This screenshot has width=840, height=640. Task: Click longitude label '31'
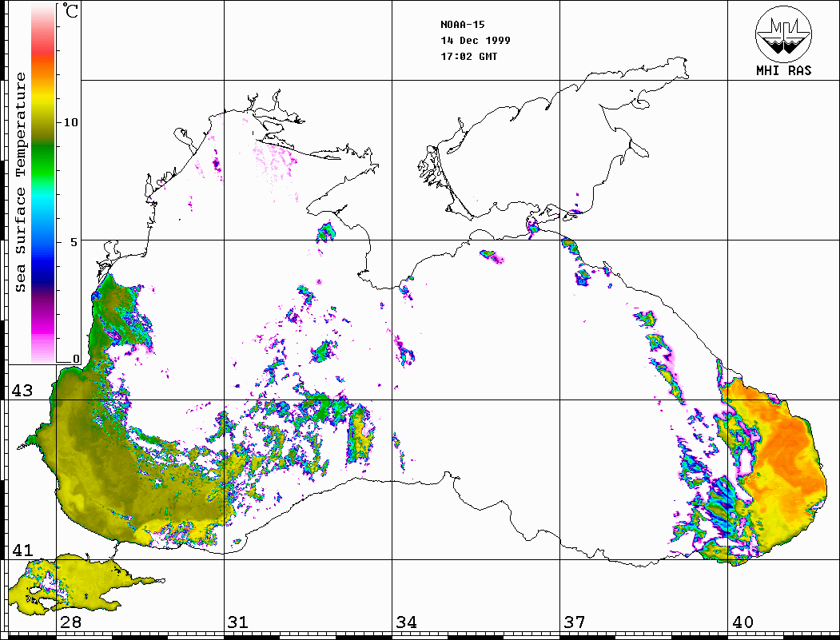coord(238,622)
